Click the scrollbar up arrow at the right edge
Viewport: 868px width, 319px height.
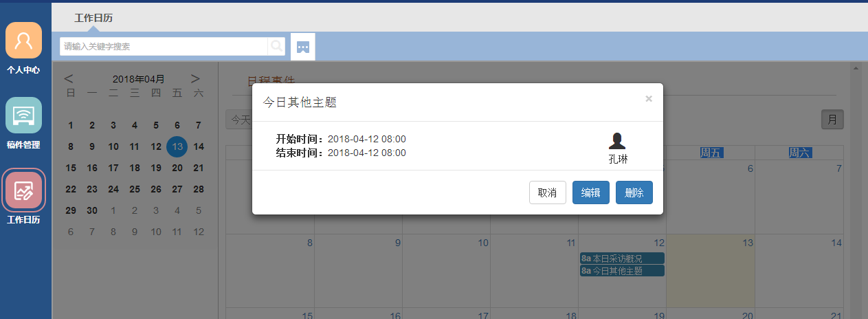pos(856,68)
